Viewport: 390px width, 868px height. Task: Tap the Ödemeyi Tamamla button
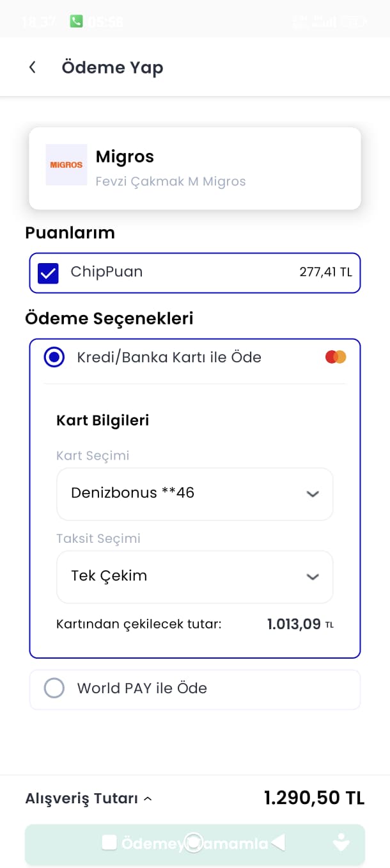point(194,844)
